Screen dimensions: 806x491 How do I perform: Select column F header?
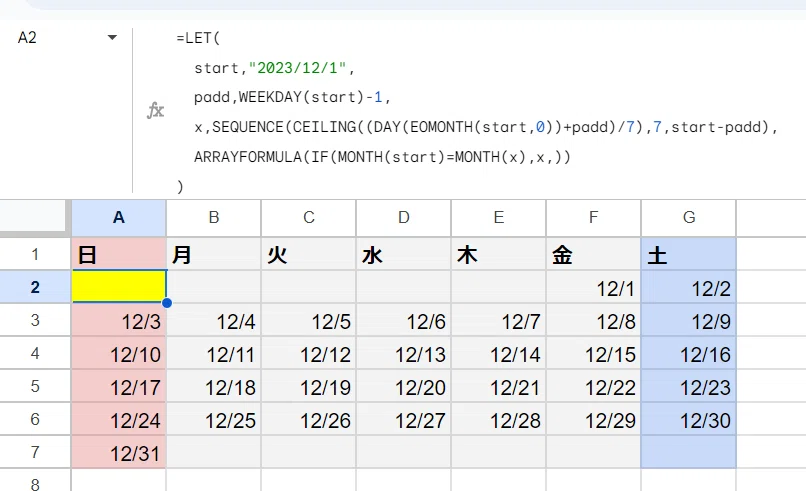594,218
